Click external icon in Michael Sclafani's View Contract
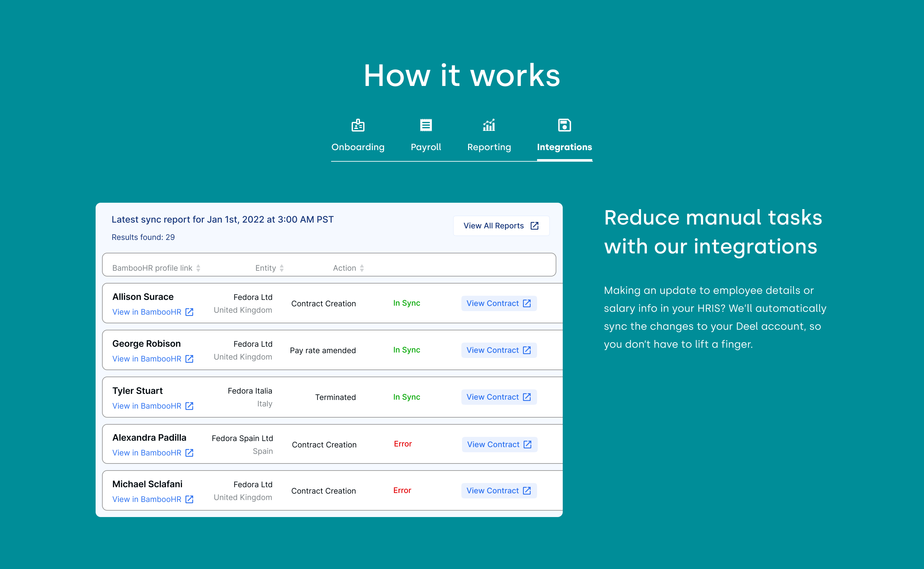This screenshot has width=924, height=569. (527, 491)
